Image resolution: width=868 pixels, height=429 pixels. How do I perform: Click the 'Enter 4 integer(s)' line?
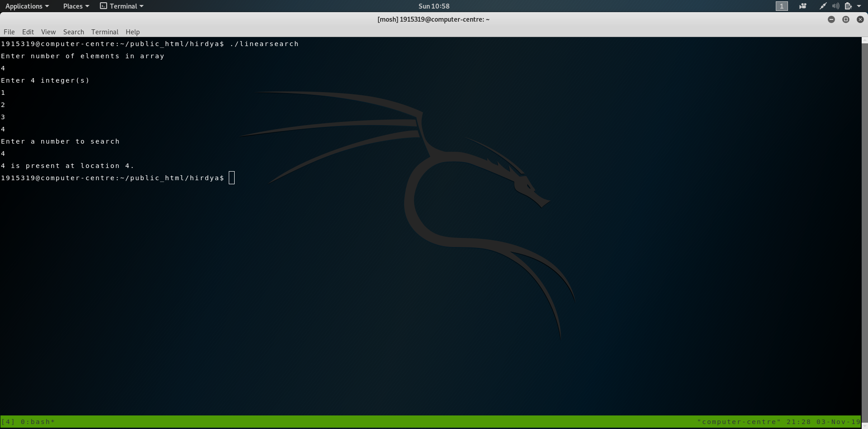point(45,80)
